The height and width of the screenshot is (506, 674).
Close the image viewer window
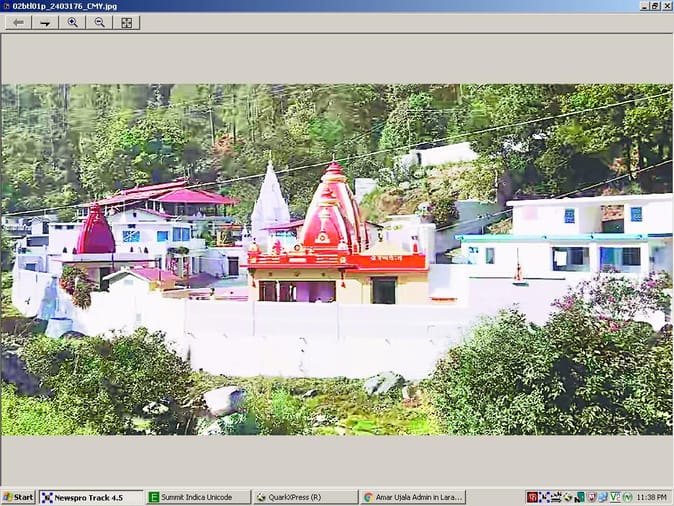click(x=666, y=6)
